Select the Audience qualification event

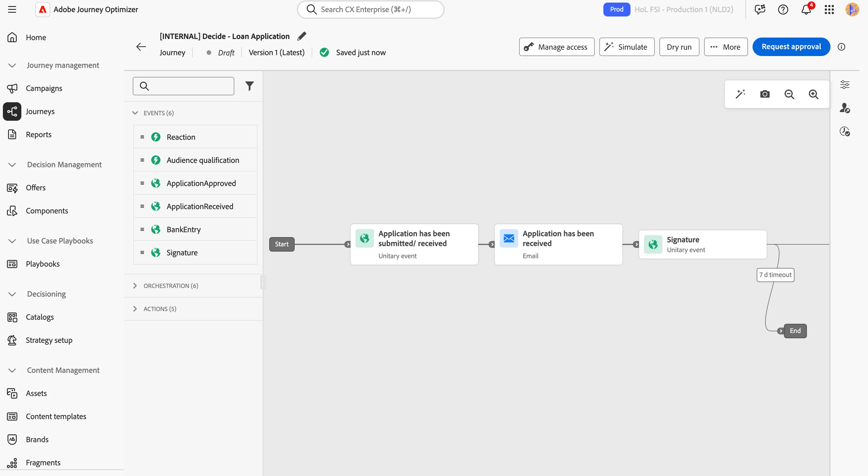[x=195, y=160]
